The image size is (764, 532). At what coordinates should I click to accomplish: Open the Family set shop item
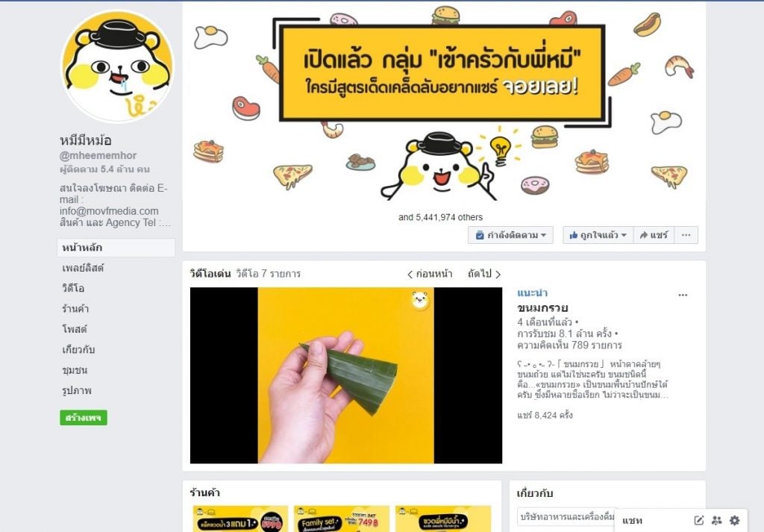(342, 519)
